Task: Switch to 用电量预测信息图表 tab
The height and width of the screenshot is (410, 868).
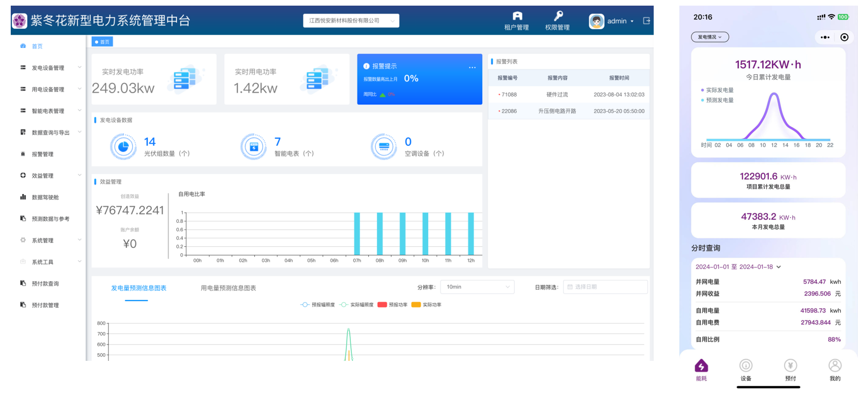Action: [x=228, y=288]
